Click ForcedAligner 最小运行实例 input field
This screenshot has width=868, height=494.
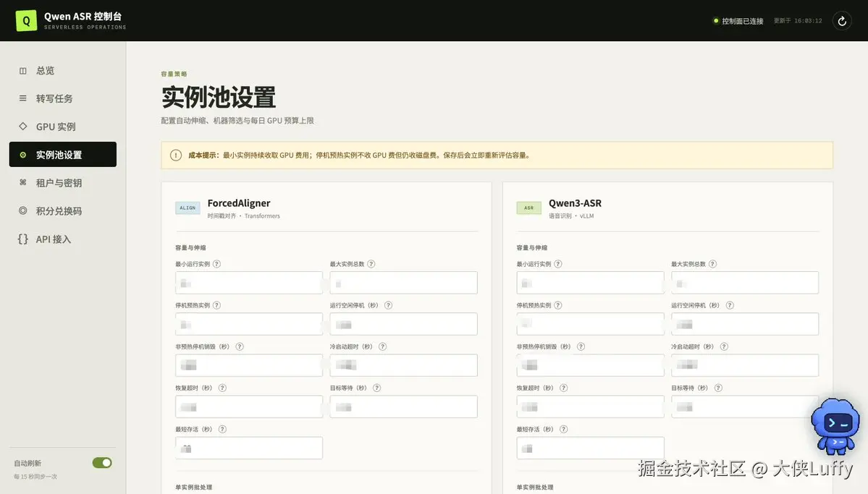click(249, 283)
